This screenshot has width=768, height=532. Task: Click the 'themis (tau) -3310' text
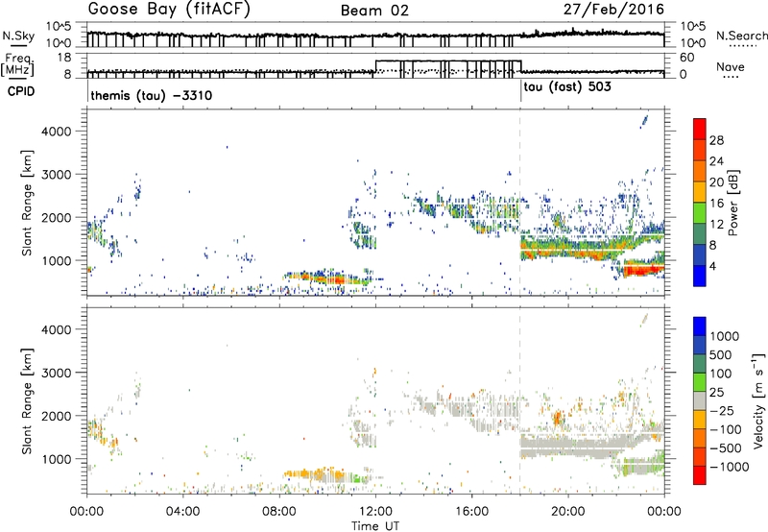point(152,95)
